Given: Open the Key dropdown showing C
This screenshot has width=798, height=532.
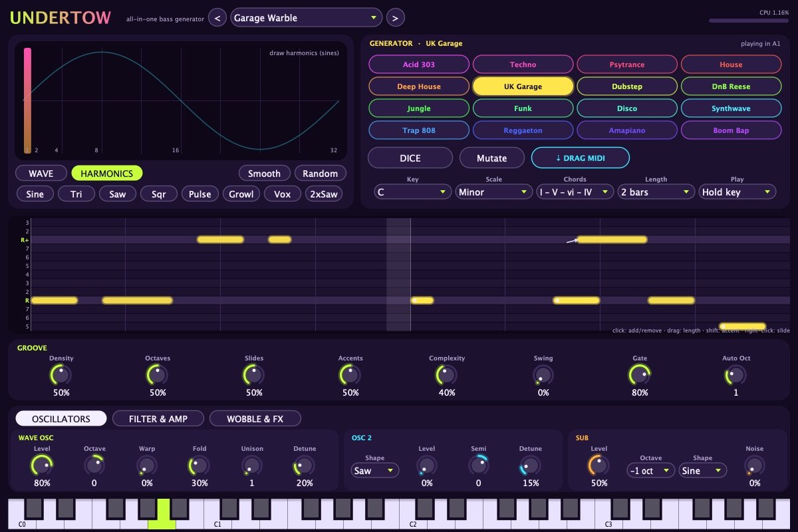Looking at the screenshot, I should tap(413, 192).
